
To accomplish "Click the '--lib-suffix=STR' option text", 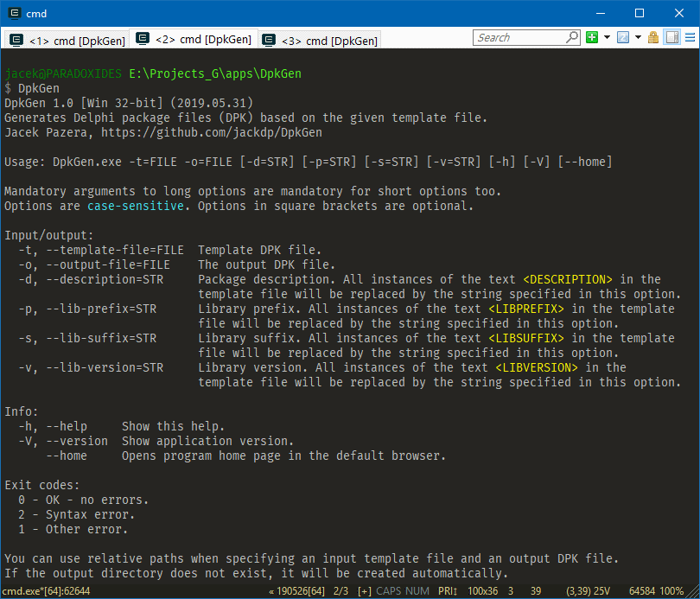I will (x=101, y=338).
